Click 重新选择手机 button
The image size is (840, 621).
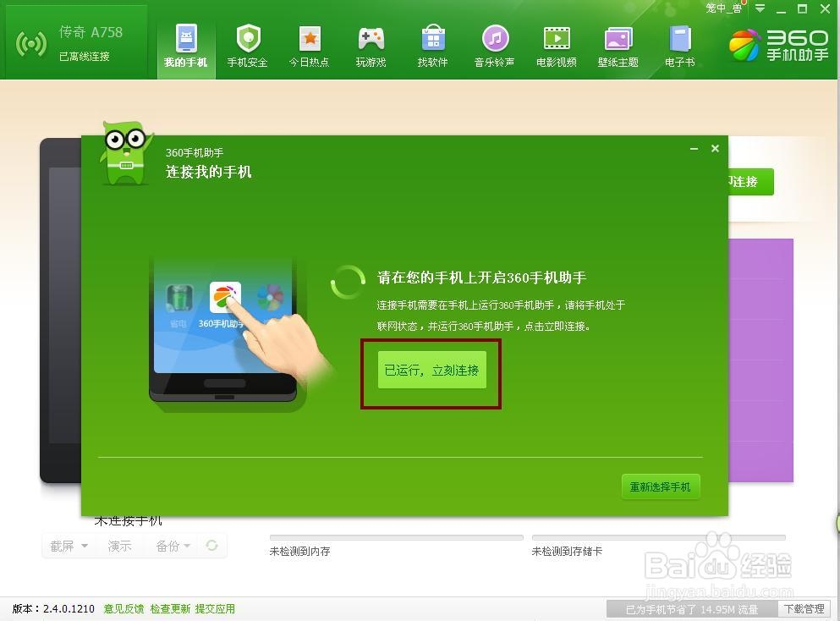660,486
